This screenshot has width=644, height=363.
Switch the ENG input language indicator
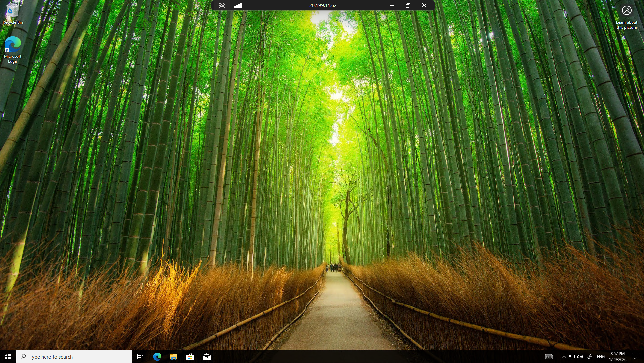[601, 356]
